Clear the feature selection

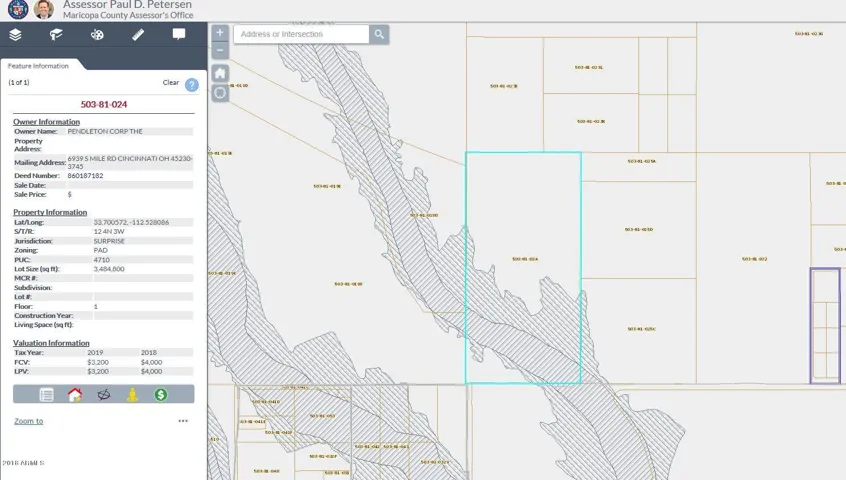(x=170, y=83)
